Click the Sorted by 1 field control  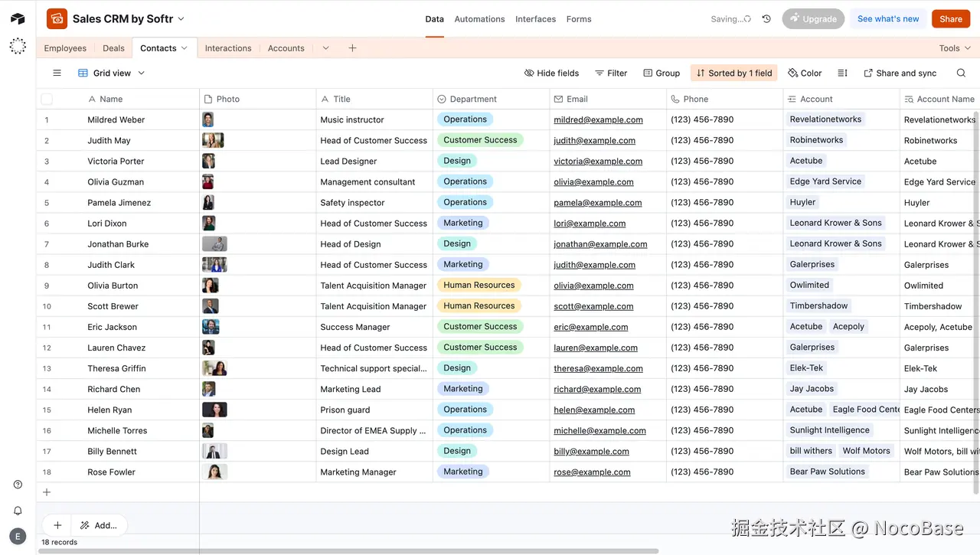pyautogui.click(x=733, y=73)
